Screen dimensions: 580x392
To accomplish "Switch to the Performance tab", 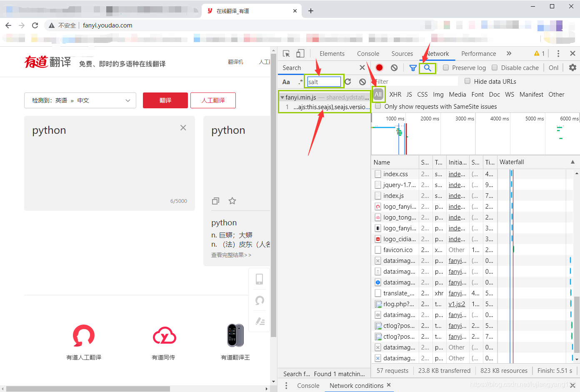I will coord(479,54).
